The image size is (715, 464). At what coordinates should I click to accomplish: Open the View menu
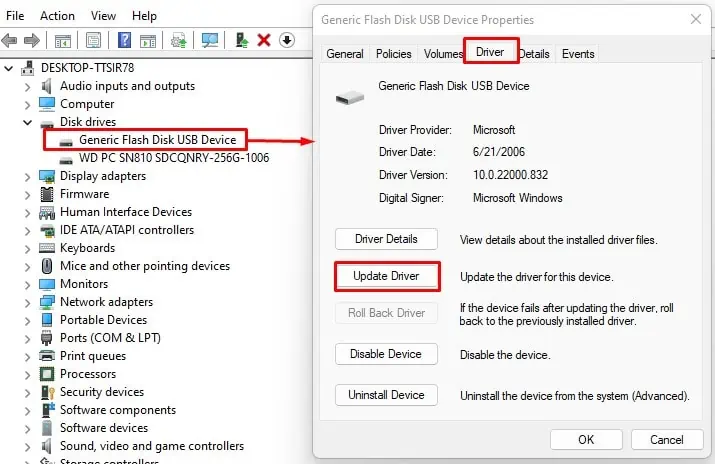coord(103,16)
